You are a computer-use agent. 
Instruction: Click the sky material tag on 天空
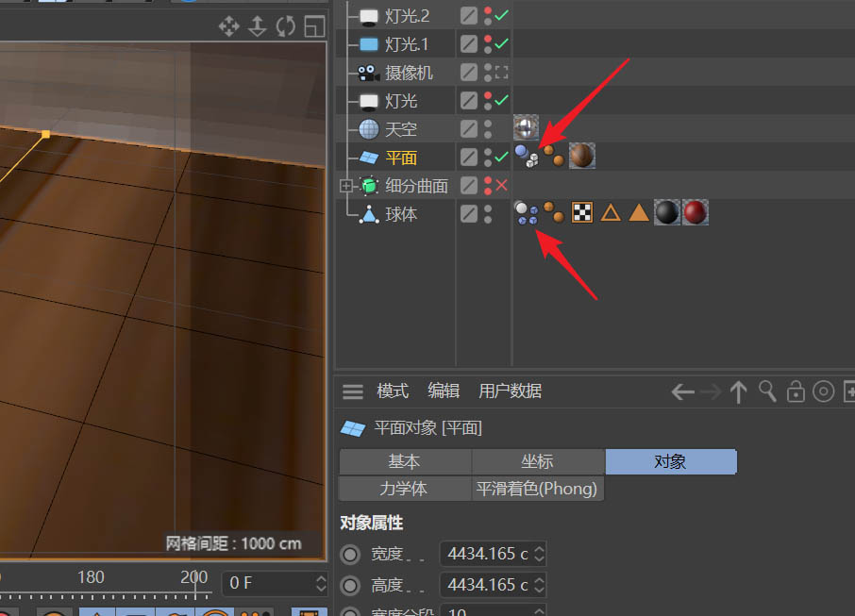pos(526,126)
